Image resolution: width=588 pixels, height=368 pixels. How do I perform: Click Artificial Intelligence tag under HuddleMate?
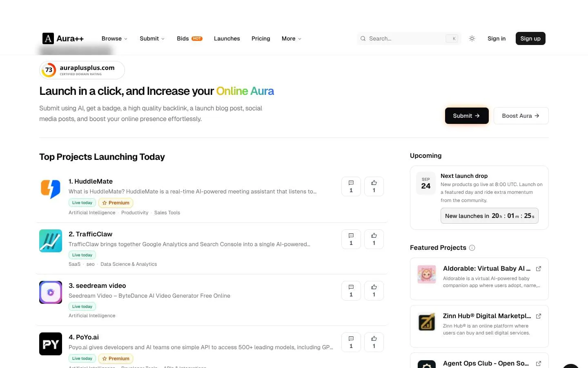[92, 213]
